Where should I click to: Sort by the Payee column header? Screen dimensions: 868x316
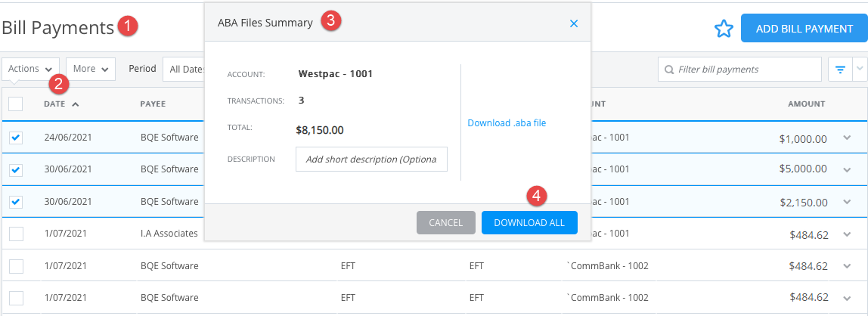point(153,104)
